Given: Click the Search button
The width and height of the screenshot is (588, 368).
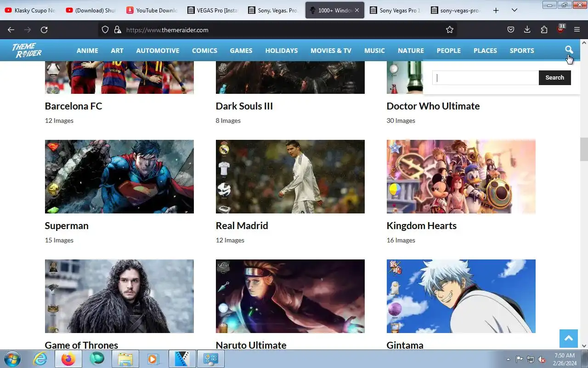Looking at the screenshot, I should pyautogui.click(x=554, y=78).
